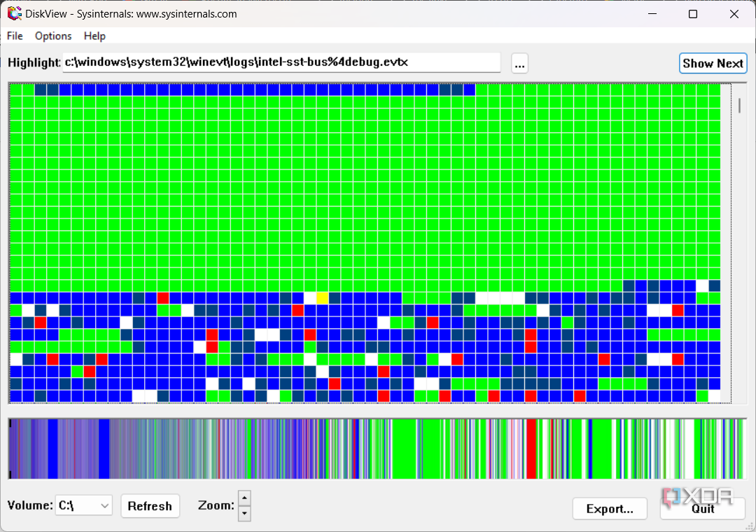Click the DiskView app icon in title bar
Screen dimensions: 756x532
(14, 14)
